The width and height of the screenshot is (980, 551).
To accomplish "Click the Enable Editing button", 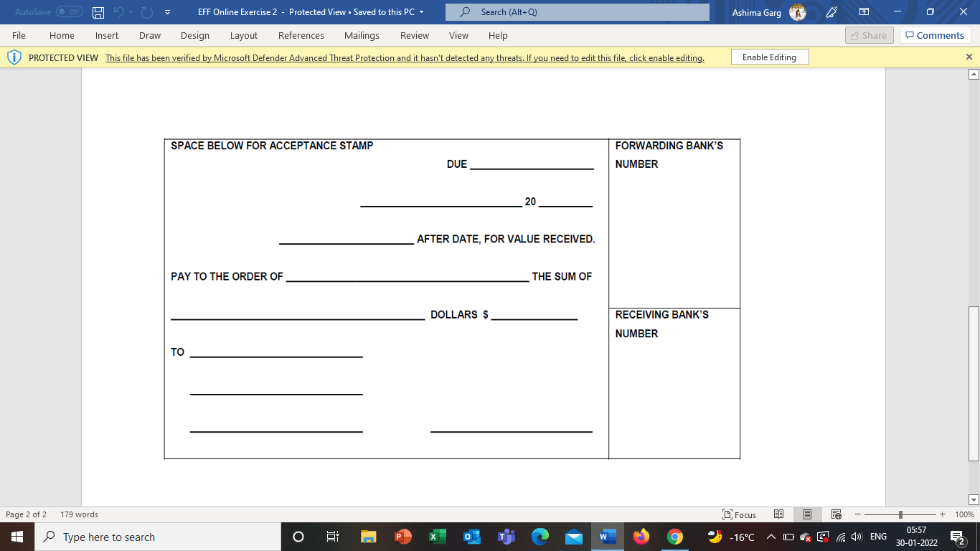I will tap(769, 56).
